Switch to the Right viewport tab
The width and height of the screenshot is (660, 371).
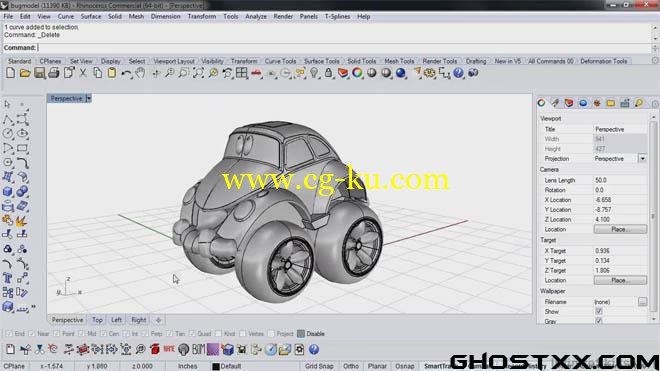click(138, 320)
